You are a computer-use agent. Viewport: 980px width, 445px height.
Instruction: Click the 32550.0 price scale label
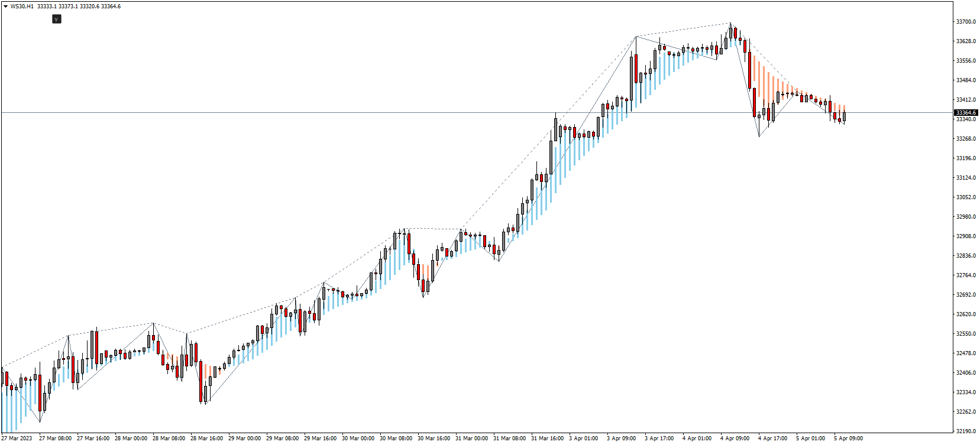[x=966, y=334]
